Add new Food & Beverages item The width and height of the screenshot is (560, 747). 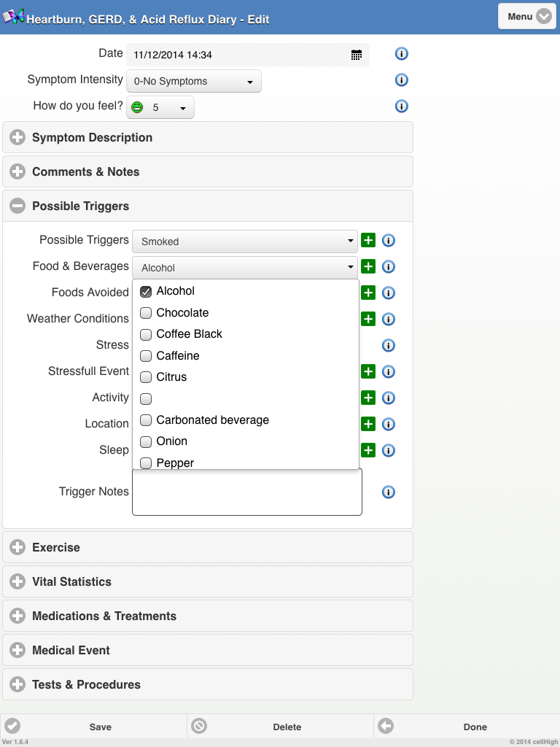pyautogui.click(x=368, y=266)
